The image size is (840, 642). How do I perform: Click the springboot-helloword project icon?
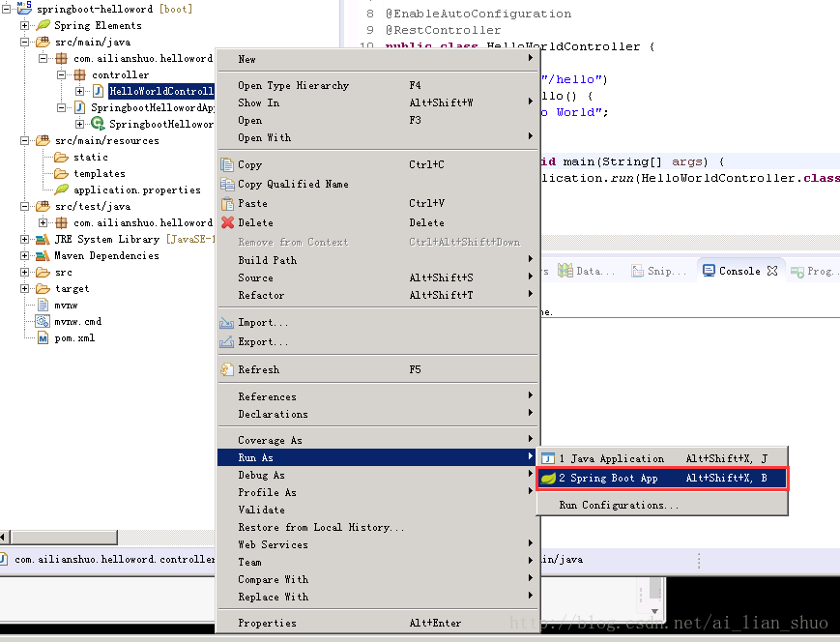click(24, 8)
